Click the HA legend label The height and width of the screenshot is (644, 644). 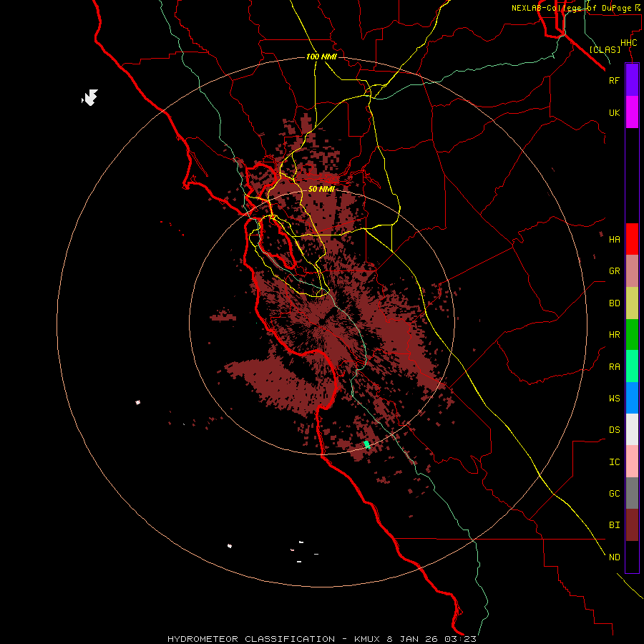click(615, 240)
